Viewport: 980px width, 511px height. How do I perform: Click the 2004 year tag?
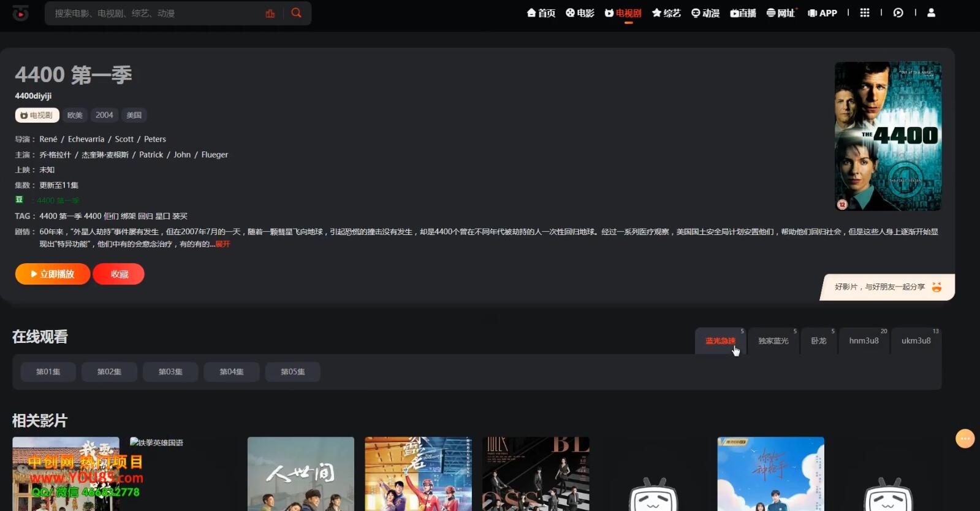coord(104,115)
